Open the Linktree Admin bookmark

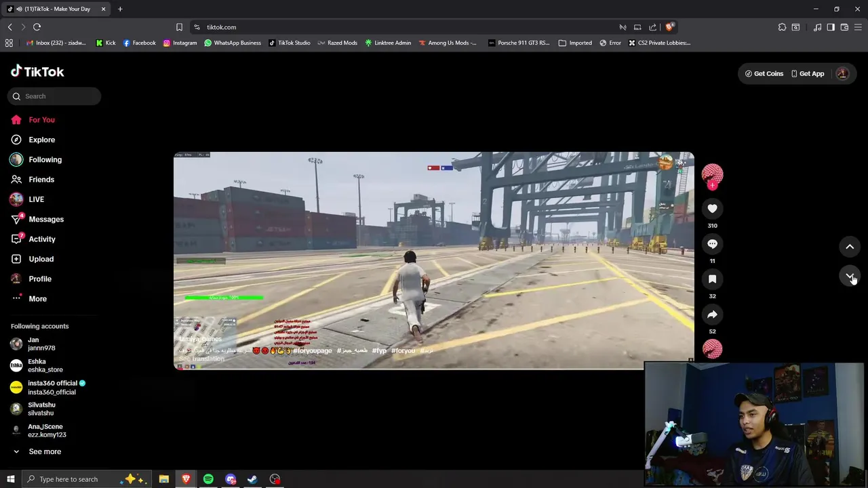point(388,43)
